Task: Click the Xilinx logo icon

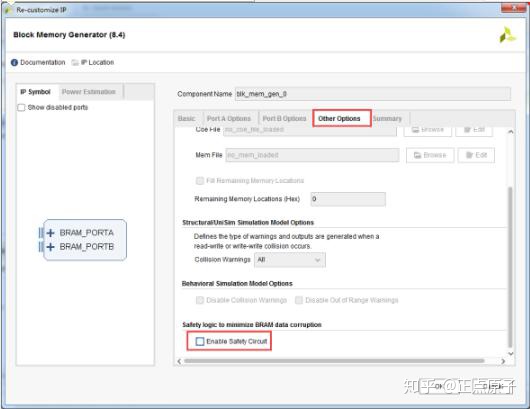Action: (507, 35)
